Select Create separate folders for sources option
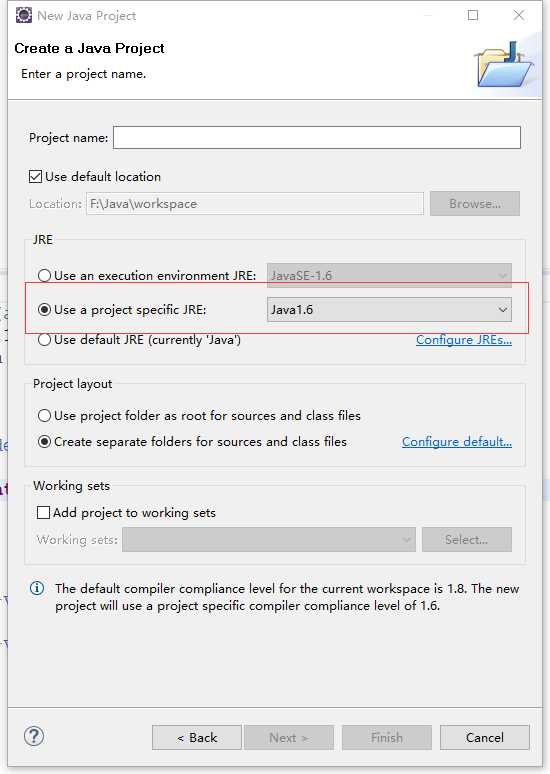 (44, 441)
